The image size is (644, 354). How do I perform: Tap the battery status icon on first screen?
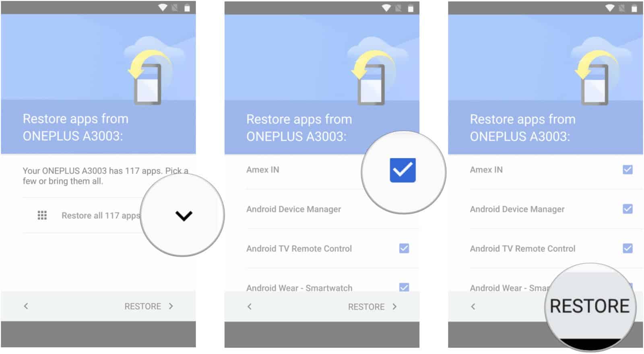coord(187,8)
